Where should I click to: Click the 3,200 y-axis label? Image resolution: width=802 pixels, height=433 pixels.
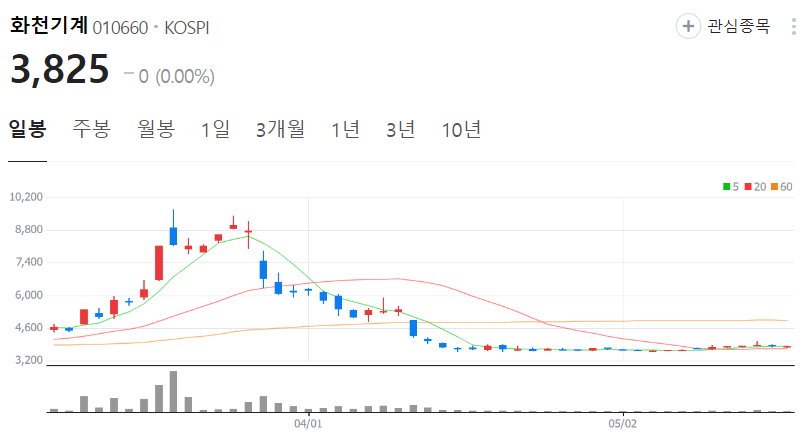coord(29,360)
